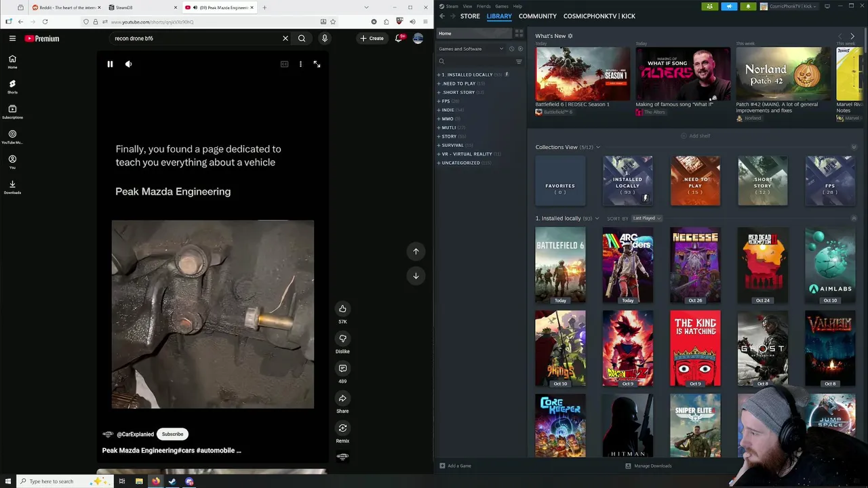Expand INDIE collection in sidebar
The width and height of the screenshot is (868, 488).
(439, 110)
